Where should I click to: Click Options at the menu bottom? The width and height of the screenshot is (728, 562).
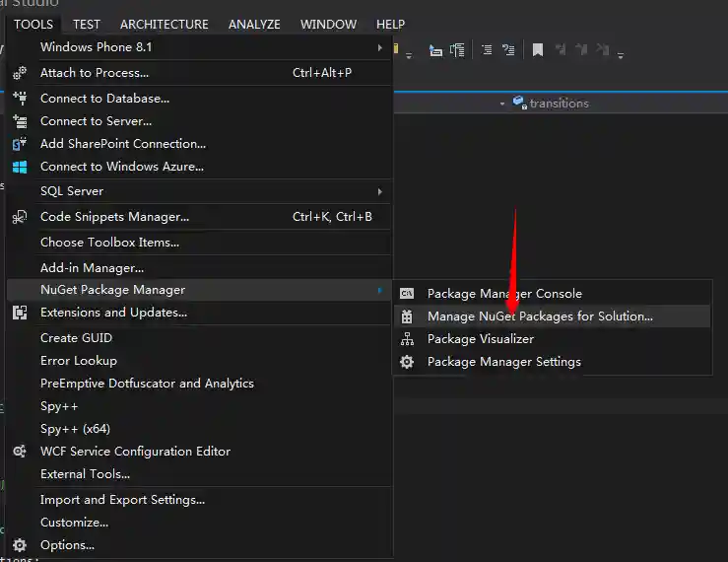coord(67,545)
